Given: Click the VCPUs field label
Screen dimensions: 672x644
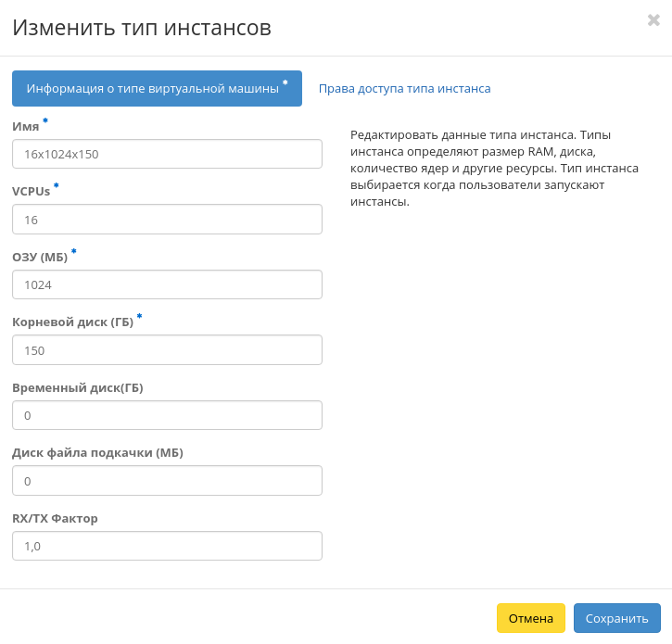Looking at the screenshot, I should 31,192.
